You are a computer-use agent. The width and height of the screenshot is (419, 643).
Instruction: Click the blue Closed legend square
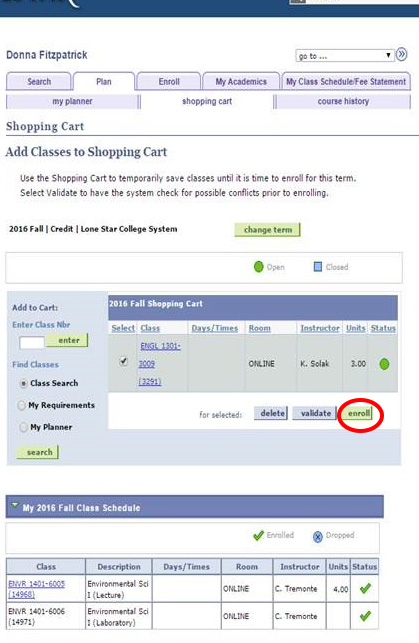[318, 267]
